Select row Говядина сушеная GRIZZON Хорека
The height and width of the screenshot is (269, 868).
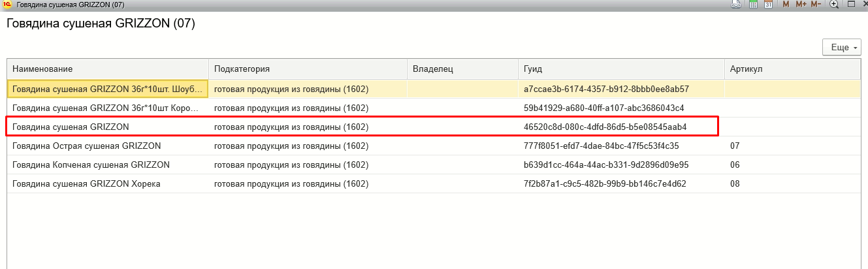pos(434,183)
